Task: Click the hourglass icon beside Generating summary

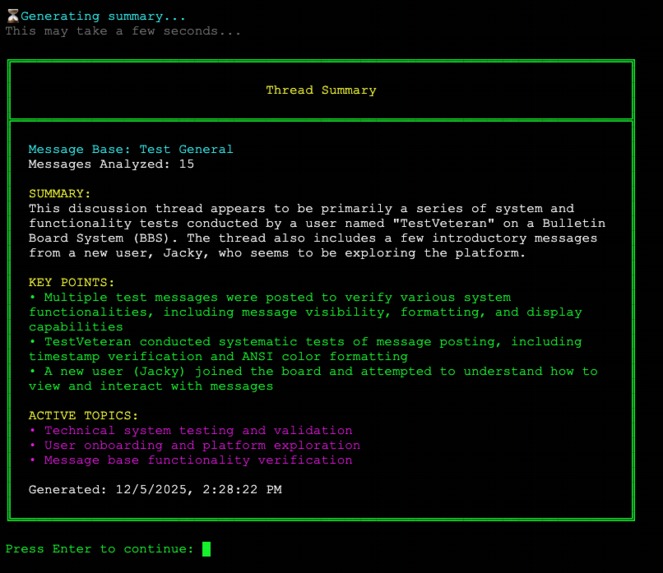Action: [x=13, y=16]
